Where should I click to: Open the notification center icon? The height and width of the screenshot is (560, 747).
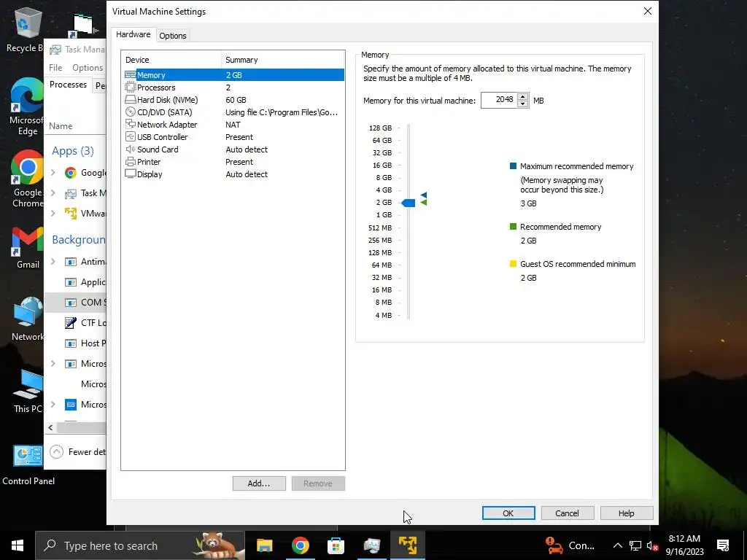[723, 545]
